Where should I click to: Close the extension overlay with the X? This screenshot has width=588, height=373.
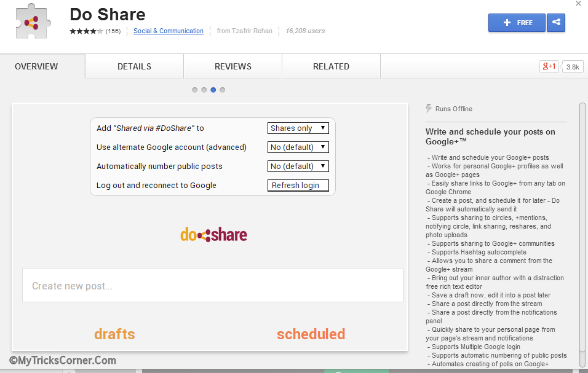click(x=578, y=3)
